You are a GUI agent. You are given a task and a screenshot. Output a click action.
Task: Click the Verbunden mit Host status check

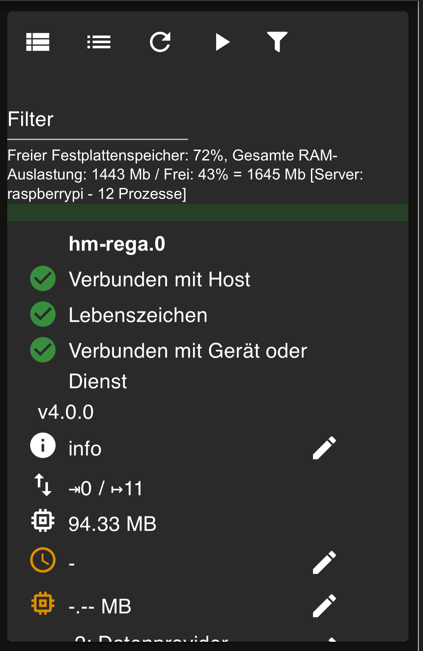(43, 278)
